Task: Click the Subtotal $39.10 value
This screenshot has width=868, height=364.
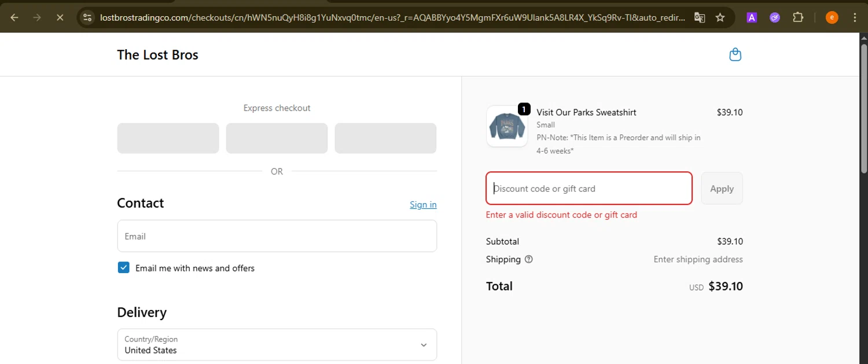Action: 730,241
